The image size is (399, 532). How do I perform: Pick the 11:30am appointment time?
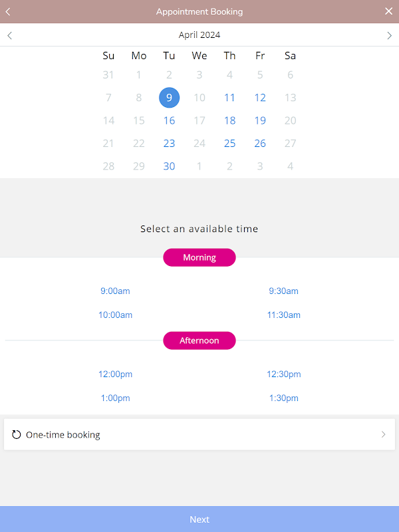click(283, 315)
